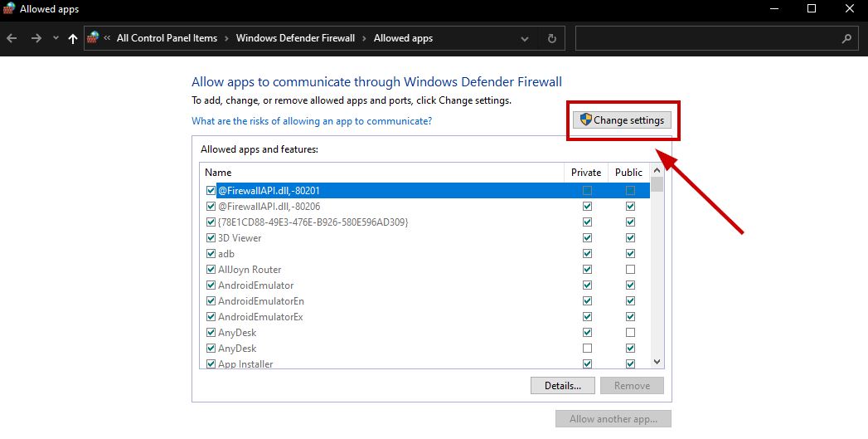The width and height of the screenshot is (868, 439).
Task: Toggle the Private checkbox for second AnyDesk entry
Action: (x=587, y=349)
